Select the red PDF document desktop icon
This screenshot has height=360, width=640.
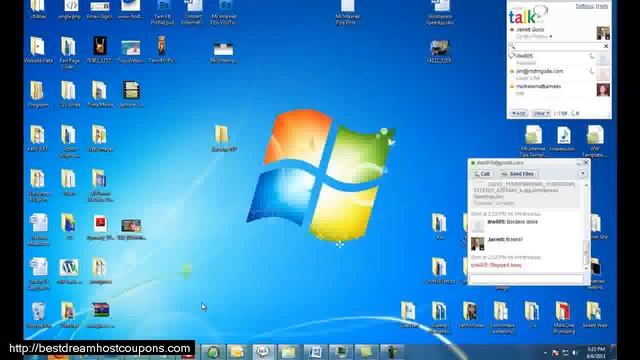[100, 227]
